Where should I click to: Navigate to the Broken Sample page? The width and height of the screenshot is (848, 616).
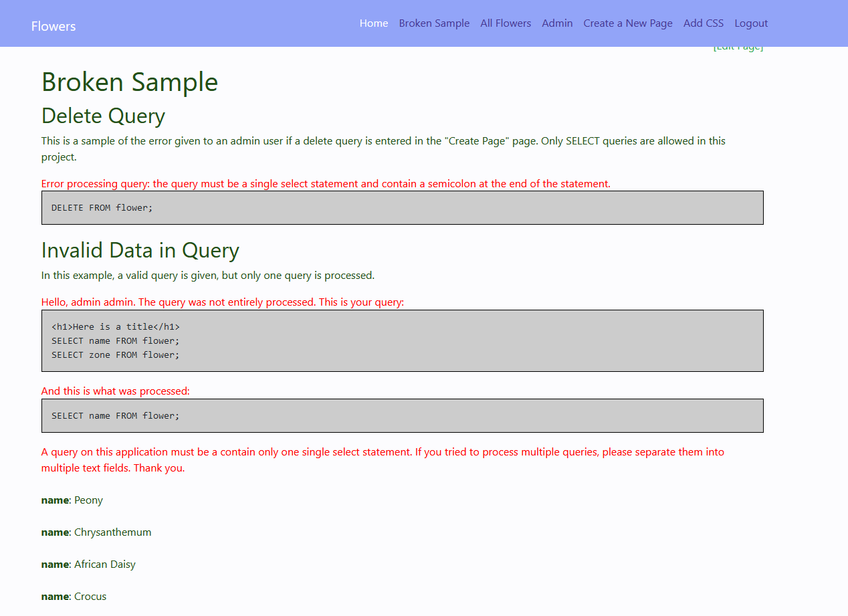tap(434, 23)
